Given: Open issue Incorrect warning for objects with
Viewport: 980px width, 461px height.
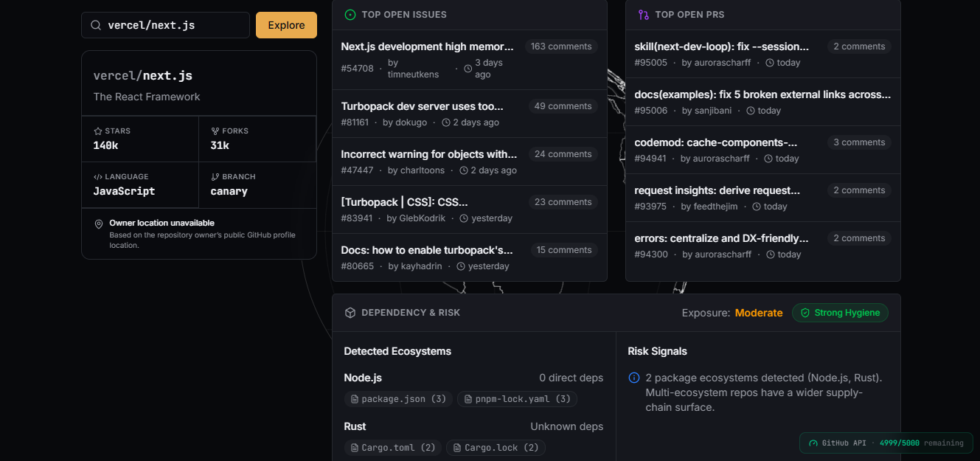Looking at the screenshot, I should [429, 154].
